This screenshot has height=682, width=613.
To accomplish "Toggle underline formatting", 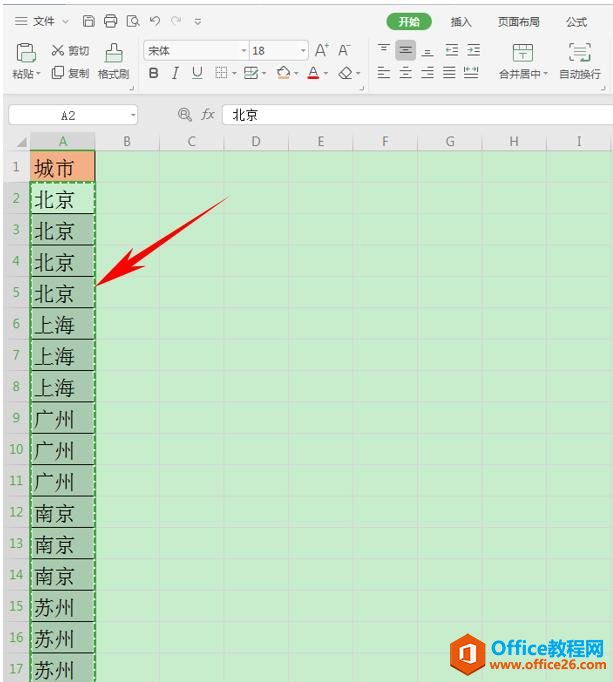I will [x=197, y=73].
